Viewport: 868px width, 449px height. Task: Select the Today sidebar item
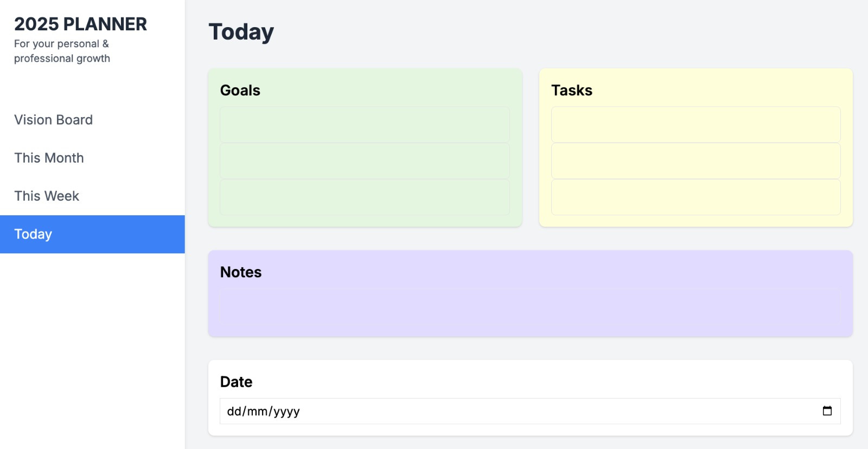point(92,234)
